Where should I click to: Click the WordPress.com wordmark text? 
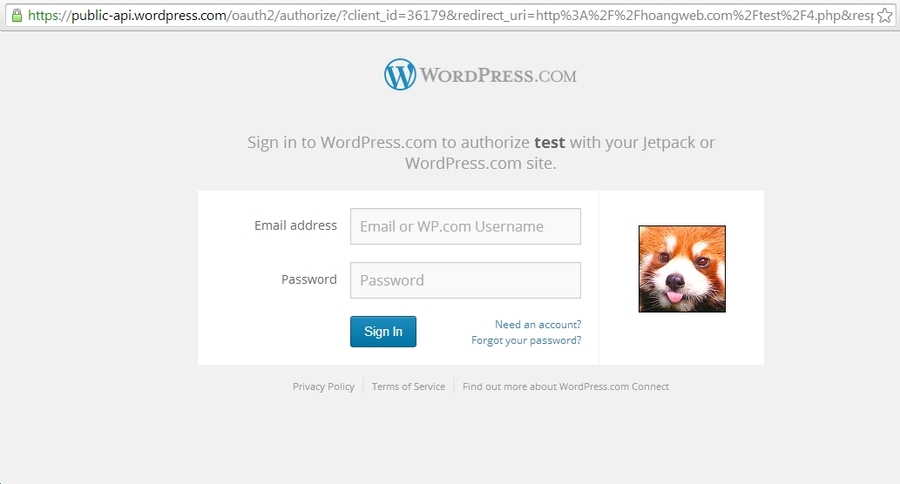click(x=498, y=76)
